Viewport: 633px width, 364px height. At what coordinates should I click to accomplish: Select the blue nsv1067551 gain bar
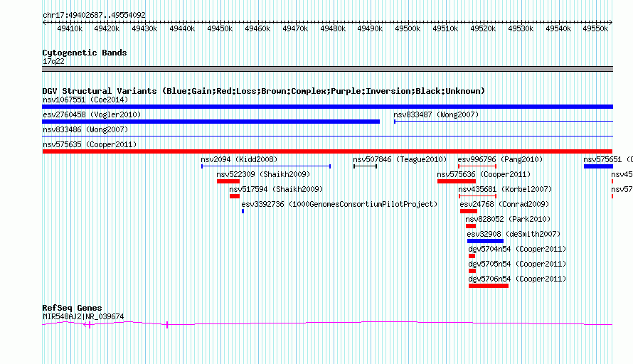[327, 107]
